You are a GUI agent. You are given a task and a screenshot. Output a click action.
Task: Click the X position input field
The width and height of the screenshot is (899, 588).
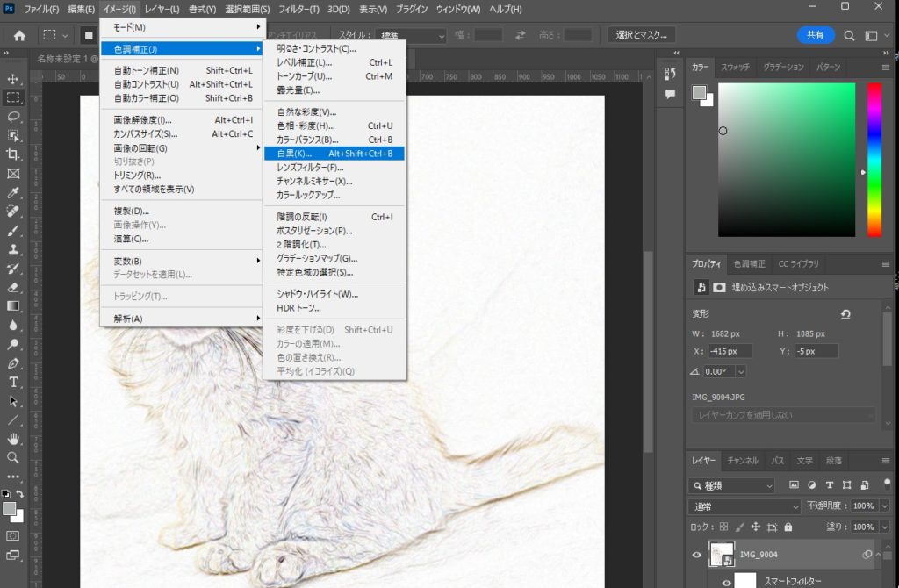click(730, 351)
